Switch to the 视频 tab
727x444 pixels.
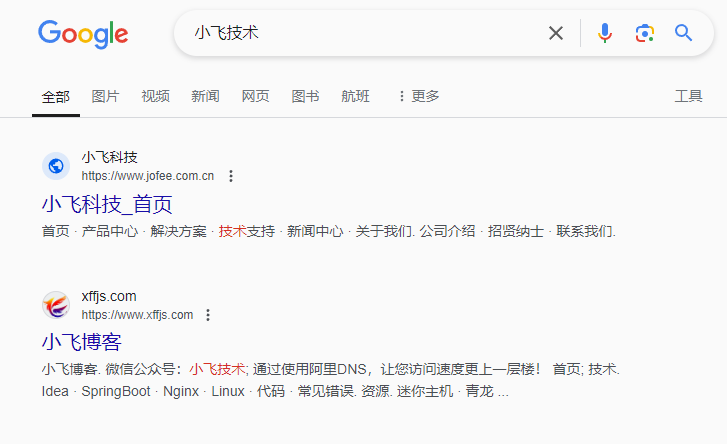click(155, 96)
